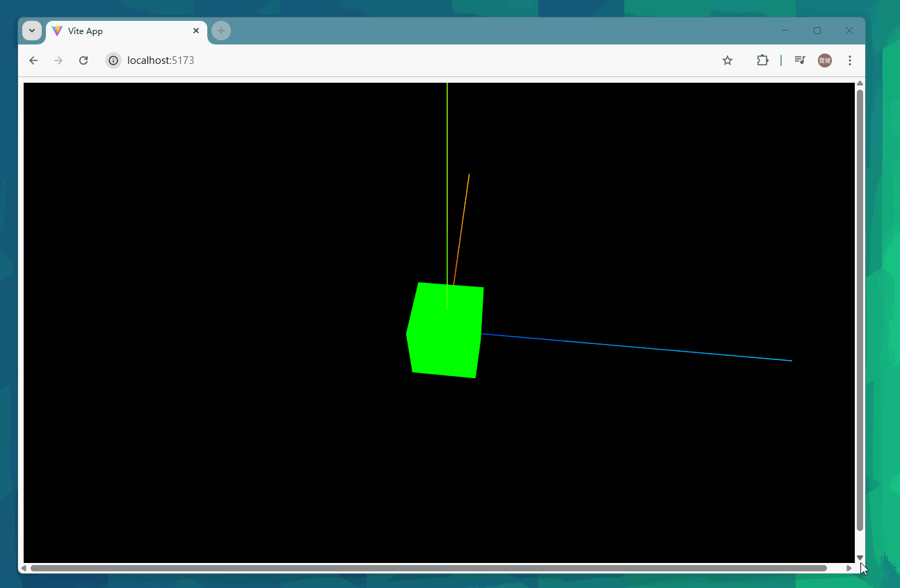Close the Vite App tab
Image resolution: width=900 pixels, height=588 pixels.
click(x=196, y=31)
